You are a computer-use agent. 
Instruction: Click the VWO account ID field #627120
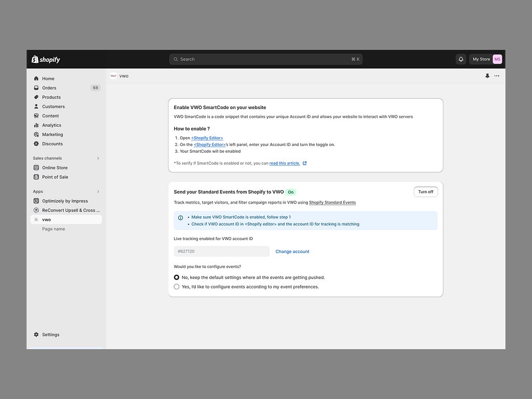(221, 251)
